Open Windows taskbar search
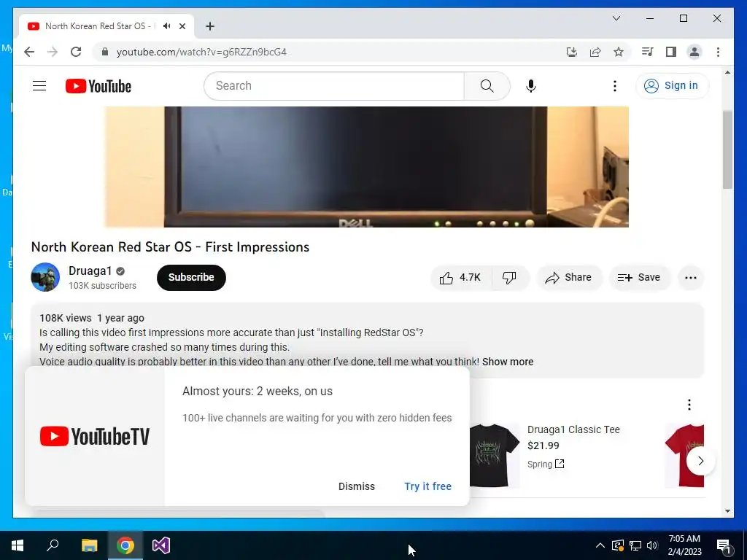This screenshot has width=747, height=560. click(53, 545)
